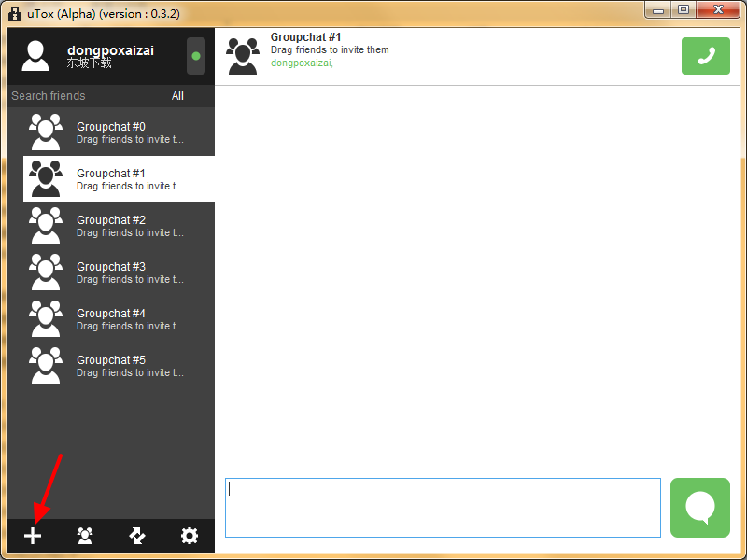The width and height of the screenshot is (747, 560).
Task: Open the file transfers icon
Action: pyautogui.click(x=137, y=536)
